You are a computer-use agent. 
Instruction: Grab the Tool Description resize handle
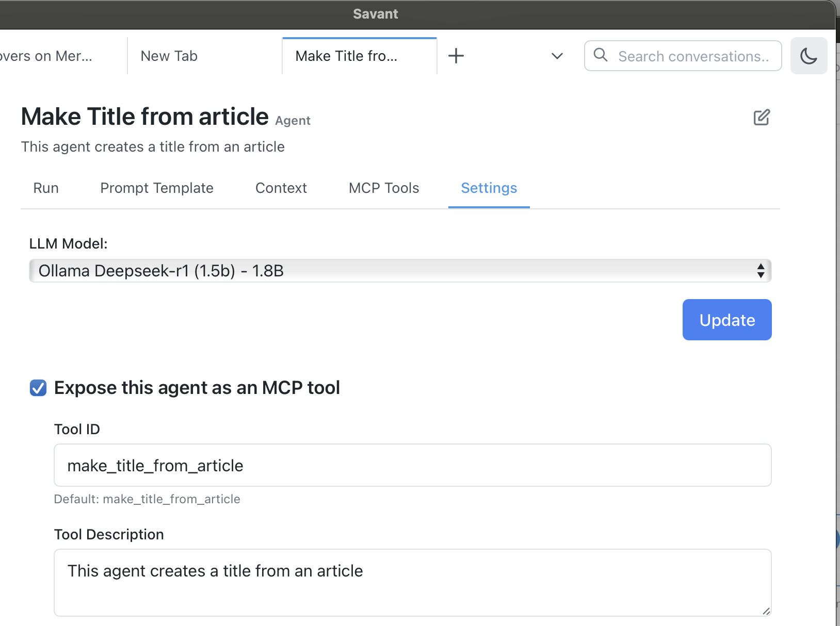[766, 611]
